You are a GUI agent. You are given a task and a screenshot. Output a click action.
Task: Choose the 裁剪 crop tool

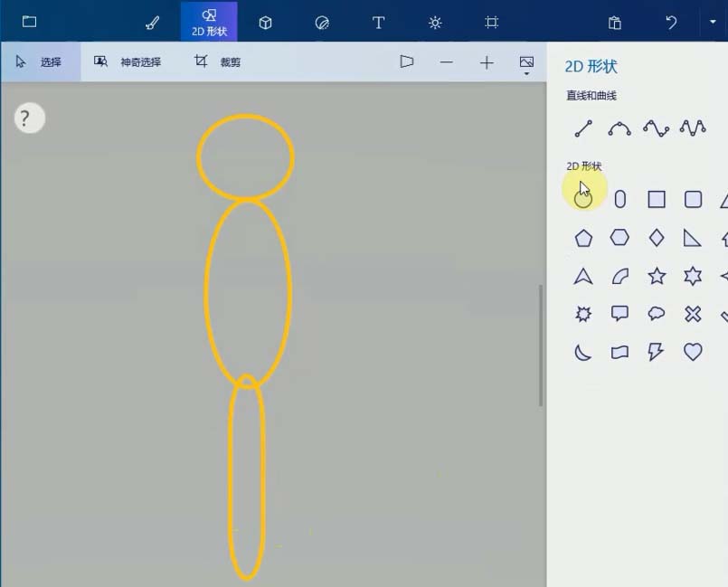click(x=217, y=62)
